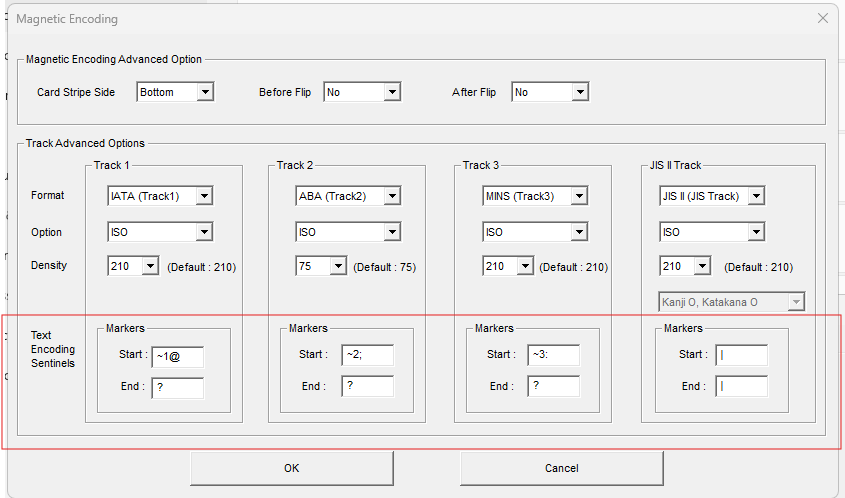Click Track 3 End marker field
The height and width of the screenshot is (498, 845).
click(554, 386)
